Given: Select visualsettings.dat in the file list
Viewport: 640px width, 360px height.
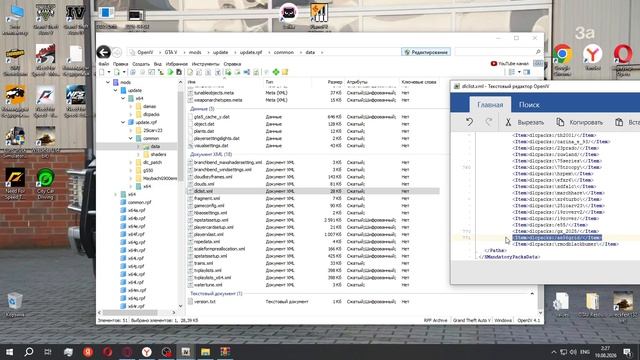Looking at the screenshot, I should [x=211, y=146].
